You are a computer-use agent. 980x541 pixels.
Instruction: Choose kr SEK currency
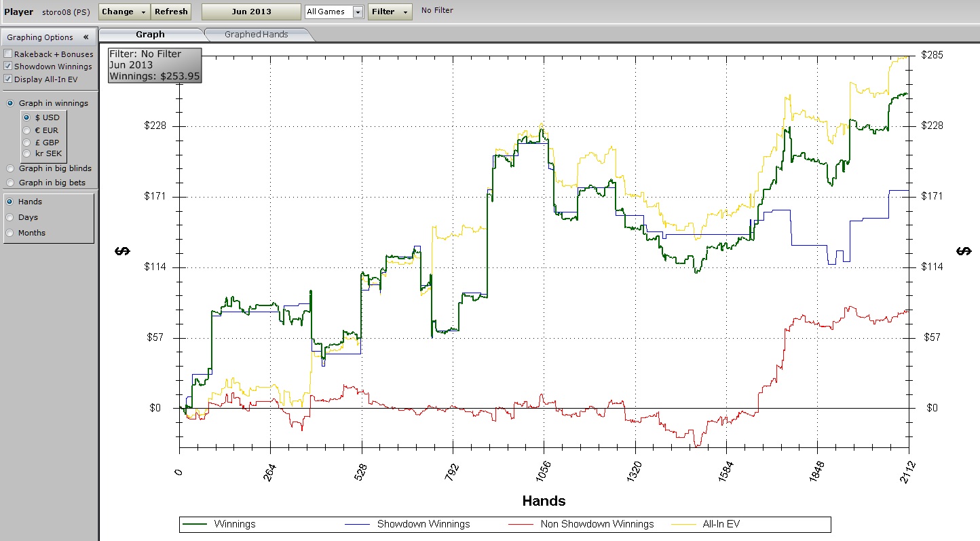[26, 153]
